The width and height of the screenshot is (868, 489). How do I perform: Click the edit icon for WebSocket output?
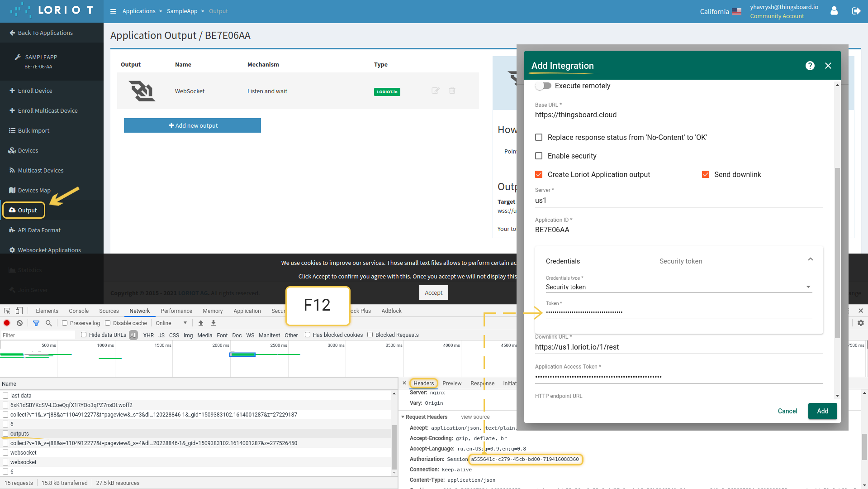click(435, 91)
